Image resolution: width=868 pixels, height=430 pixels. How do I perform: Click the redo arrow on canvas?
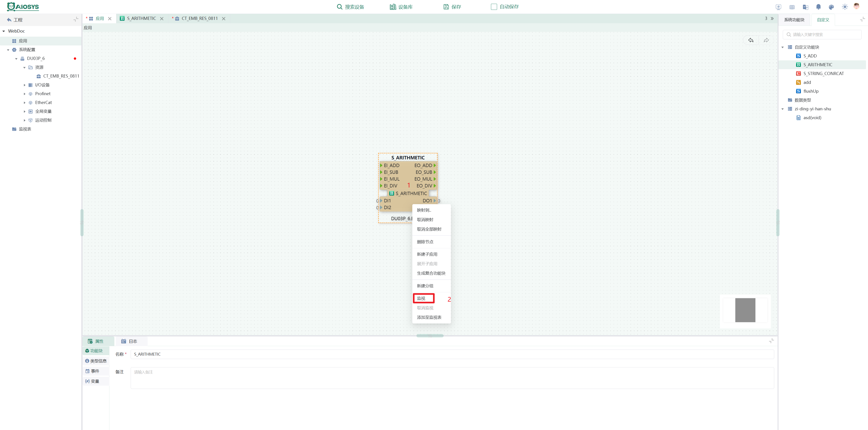(766, 40)
